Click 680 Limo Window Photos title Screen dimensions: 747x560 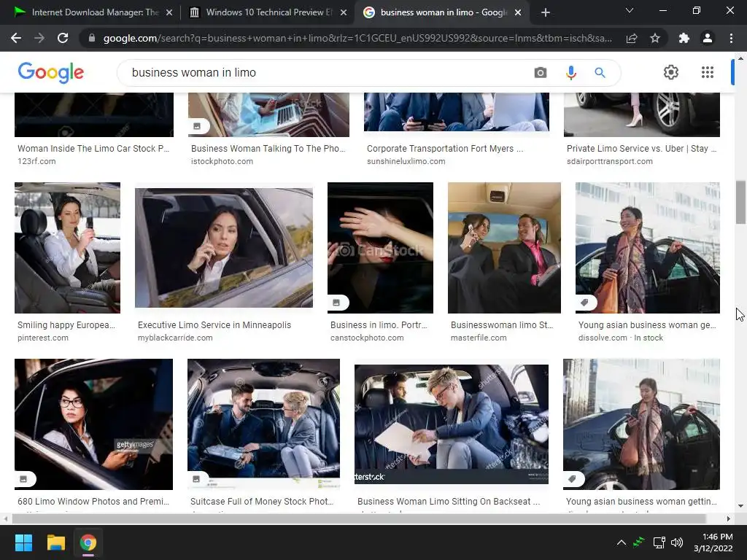[93, 502]
